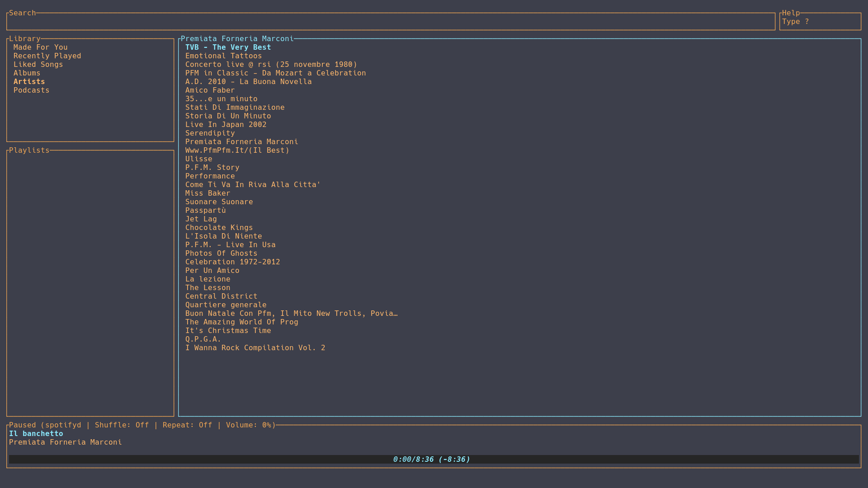
Task: Click the Help box showing Type ?
Action: (820, 22)
